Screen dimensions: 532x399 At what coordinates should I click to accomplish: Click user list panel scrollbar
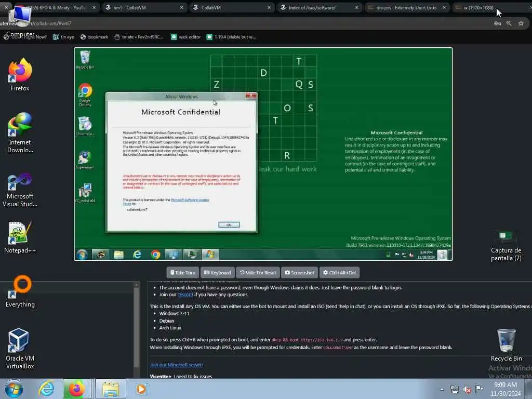[x=137, y=329]
